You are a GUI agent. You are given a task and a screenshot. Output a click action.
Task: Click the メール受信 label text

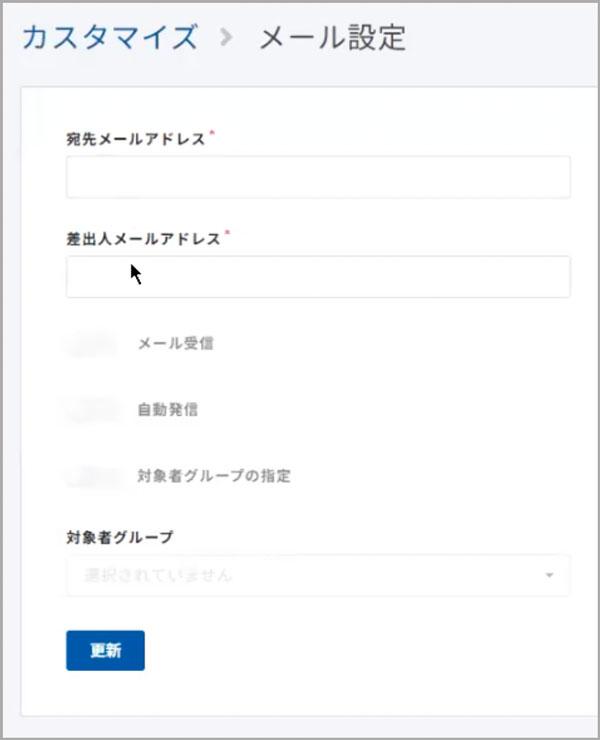point(175,344)
